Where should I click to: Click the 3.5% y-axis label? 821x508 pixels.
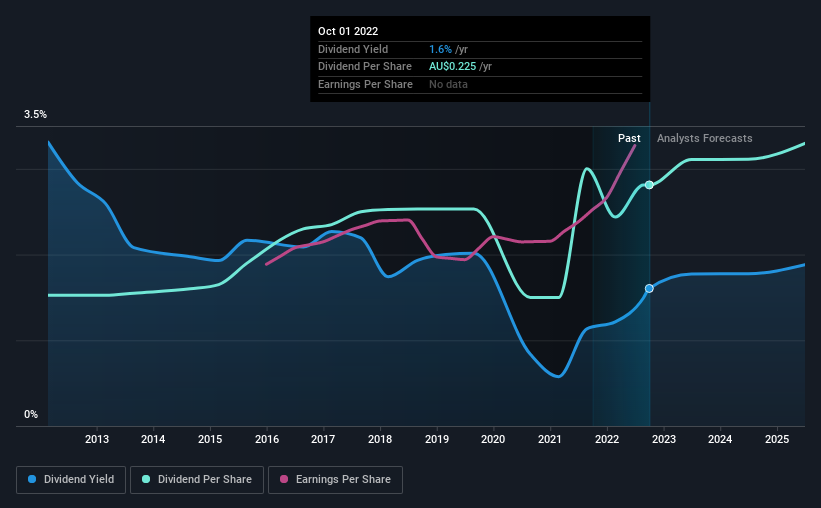coord(35,115)
